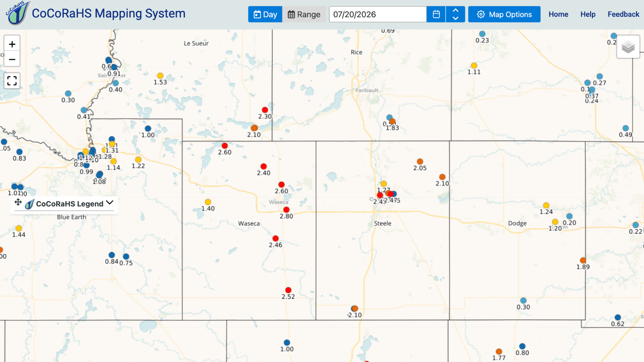644x362 pixels.
Task: Switch to Range view
Action: tap(304, 14)
